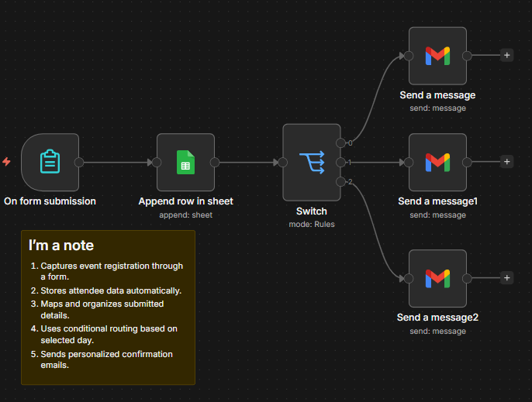This screenshot has height=402, width=532.
Task: Click the red lightning trigger icon
Action: [6, 161]
